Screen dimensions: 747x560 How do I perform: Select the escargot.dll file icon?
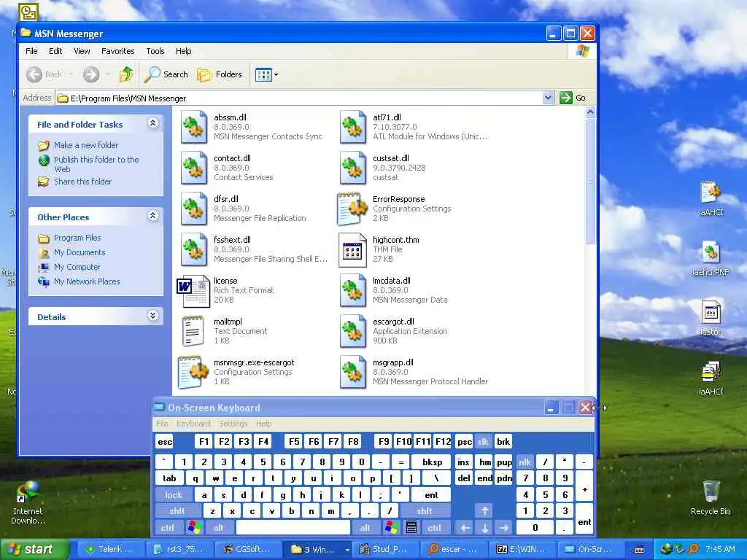coord(352,332)
